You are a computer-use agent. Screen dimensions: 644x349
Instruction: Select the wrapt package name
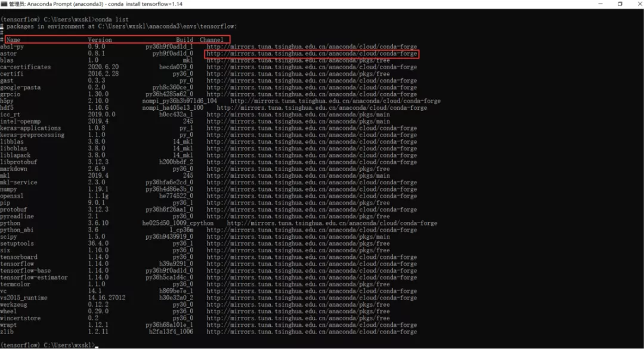8,325
